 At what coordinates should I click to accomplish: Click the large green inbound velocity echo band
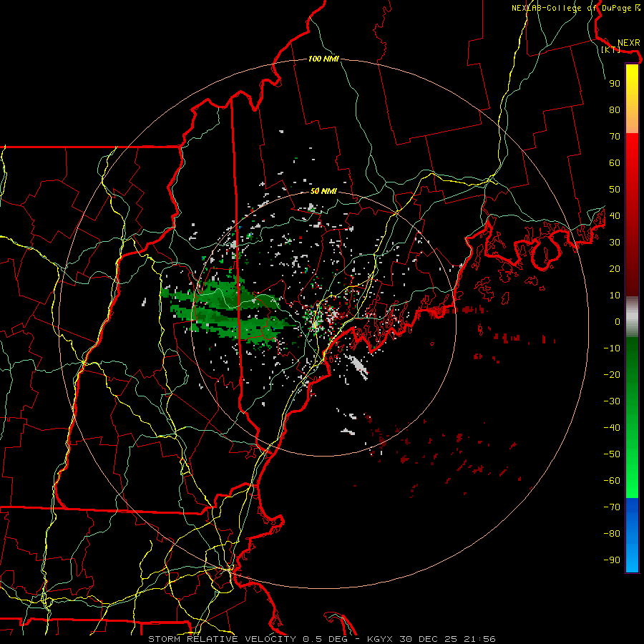click(228, 311)
